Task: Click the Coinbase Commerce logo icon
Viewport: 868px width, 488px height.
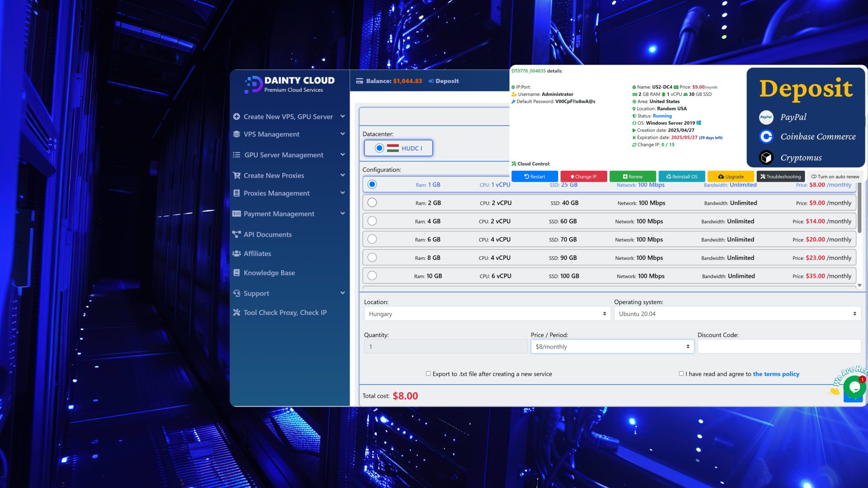Action: [x=766, y=136]
